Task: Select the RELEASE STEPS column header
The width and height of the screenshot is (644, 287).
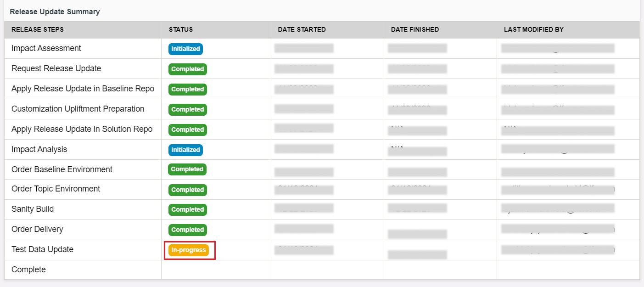Action: coord(37,29)
